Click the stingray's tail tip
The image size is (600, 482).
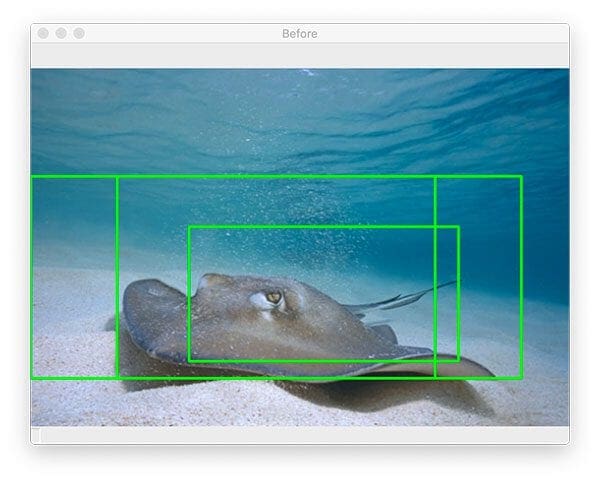pyautogui.click(x=453, y=283)
